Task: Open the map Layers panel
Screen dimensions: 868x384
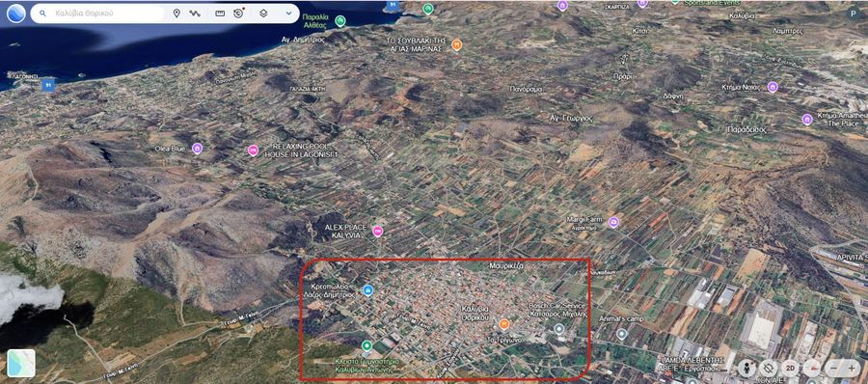Action: pyautogui.click(x=263, y=14)
